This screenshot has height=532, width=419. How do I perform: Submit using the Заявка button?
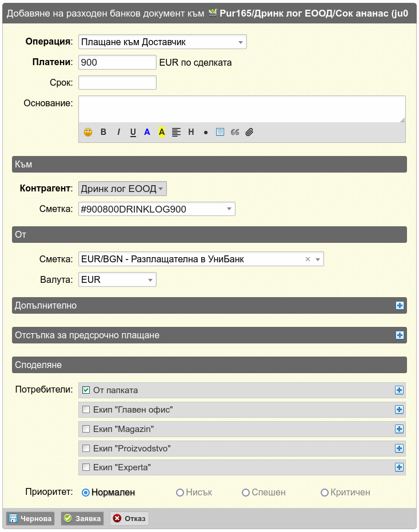coord(82,518)
